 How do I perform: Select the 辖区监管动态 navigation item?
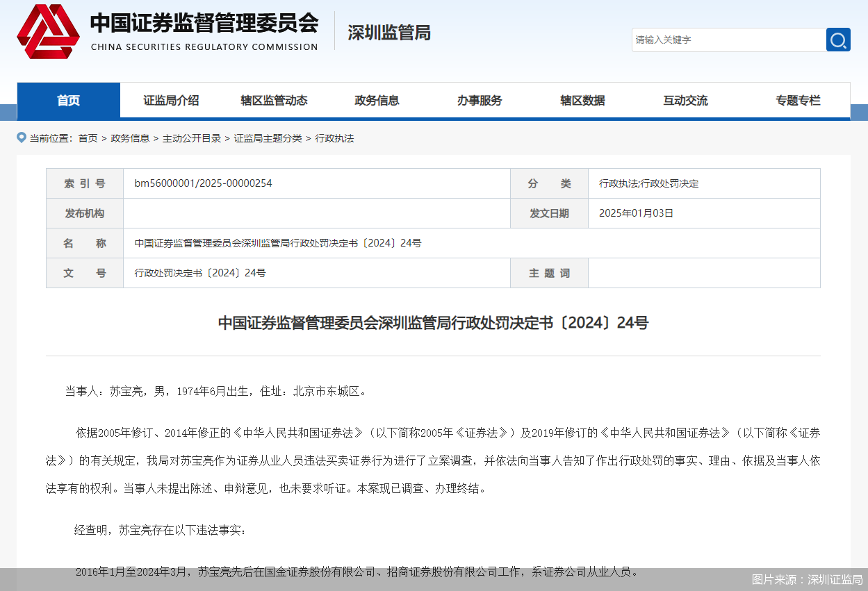tap(274, 101)
